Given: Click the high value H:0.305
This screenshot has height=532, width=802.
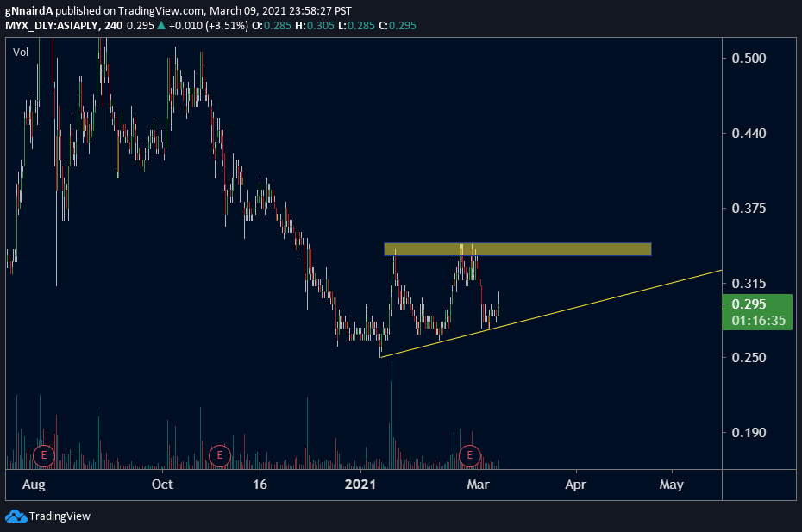Looking at the screenshot, I should coord(315,26).
